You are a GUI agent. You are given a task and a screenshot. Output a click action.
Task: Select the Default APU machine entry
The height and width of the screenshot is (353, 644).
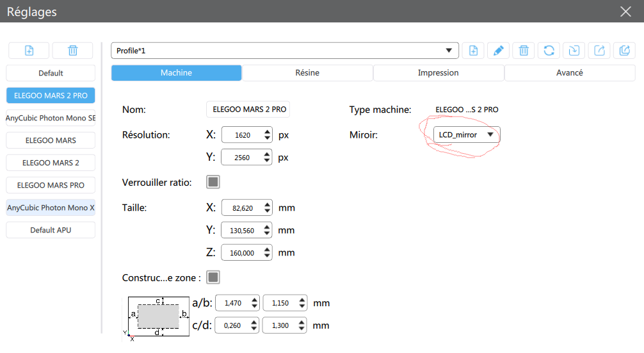point(51,230)
